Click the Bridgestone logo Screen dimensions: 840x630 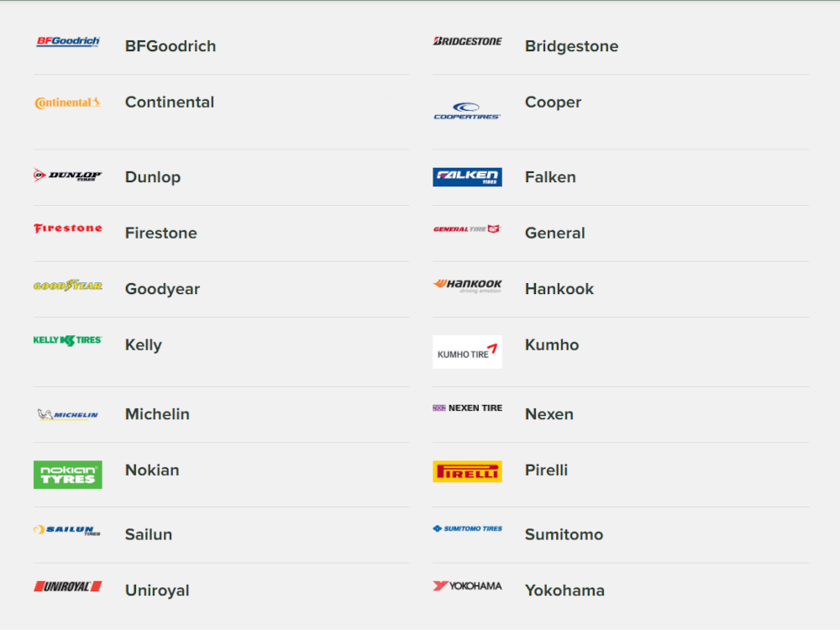(467, 40)
